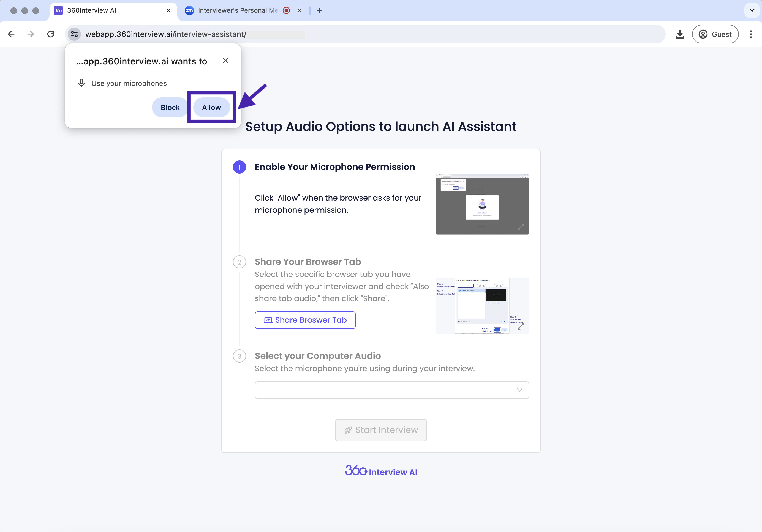762x532 pixels.
Task: Click step 2 Share Your Browser Tab heading
Action: click(308, 262)
